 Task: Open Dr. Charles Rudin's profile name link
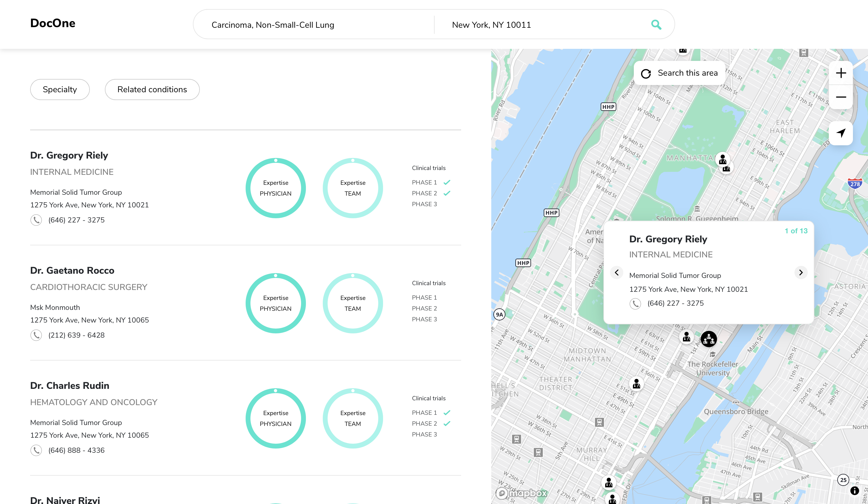coord(70,386)
